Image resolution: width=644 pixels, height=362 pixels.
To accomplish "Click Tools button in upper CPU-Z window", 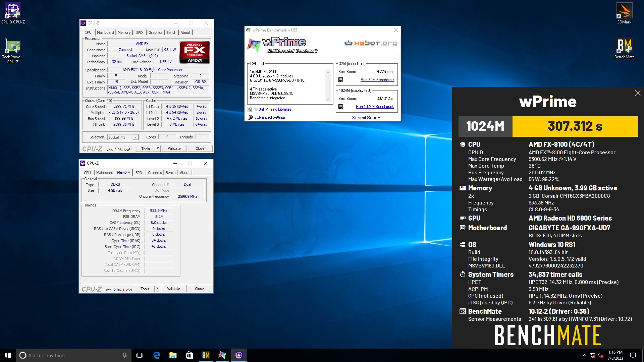I will click(x=146, y=148).
